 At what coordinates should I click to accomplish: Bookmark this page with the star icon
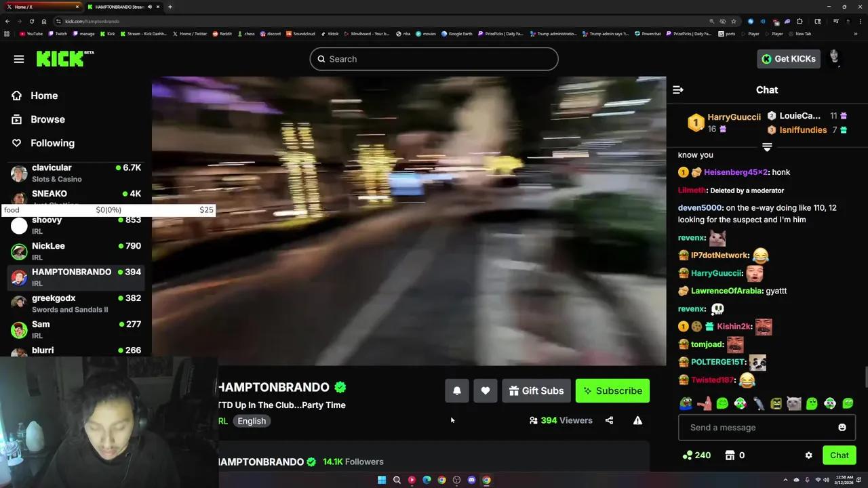click(x=734, y=21)
